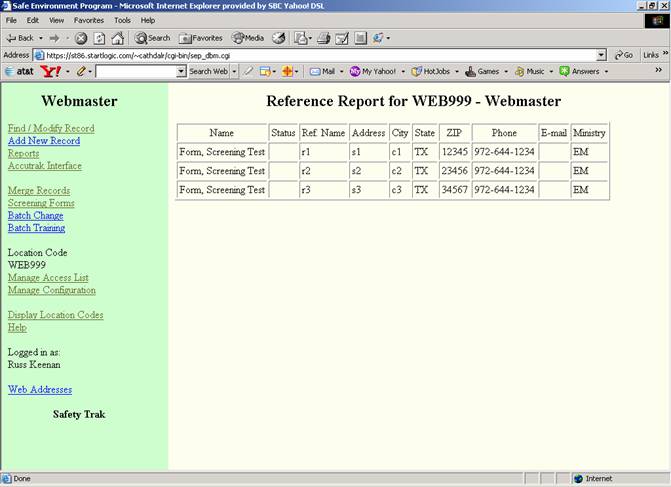The width and height of the screenshot is (671, 487).
Task: Open the Add New Record link
Action: click(x=44, y=141)
